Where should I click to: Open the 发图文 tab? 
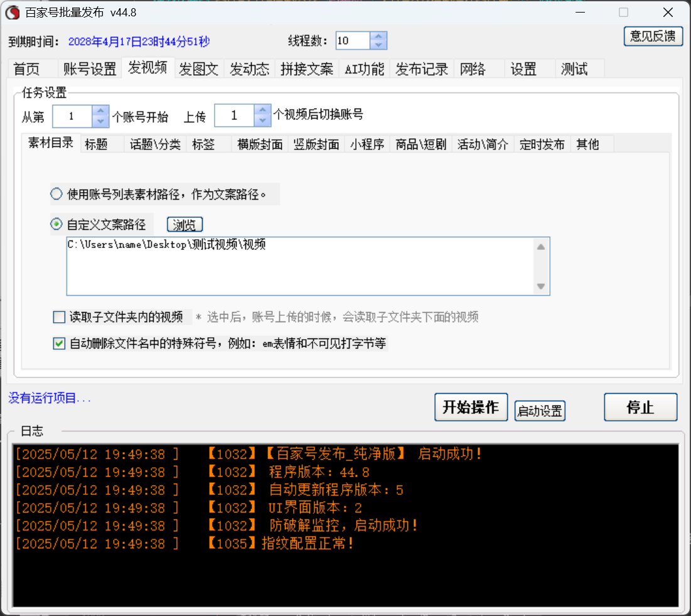[199, 69]
